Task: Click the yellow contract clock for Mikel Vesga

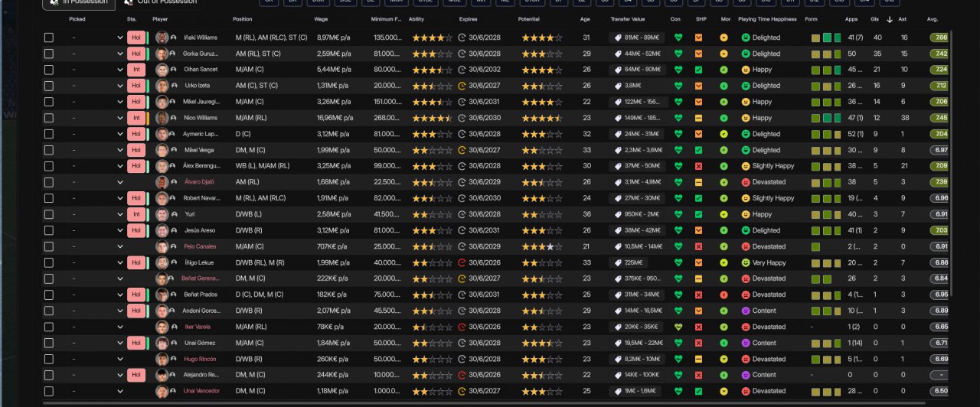Action: [462, 150]
